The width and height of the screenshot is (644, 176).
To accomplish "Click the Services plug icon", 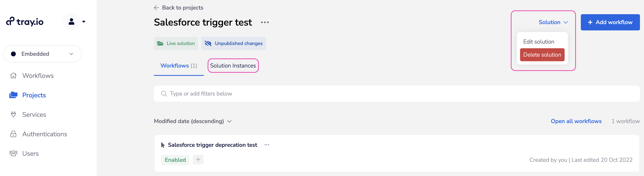I will [13, 114].
